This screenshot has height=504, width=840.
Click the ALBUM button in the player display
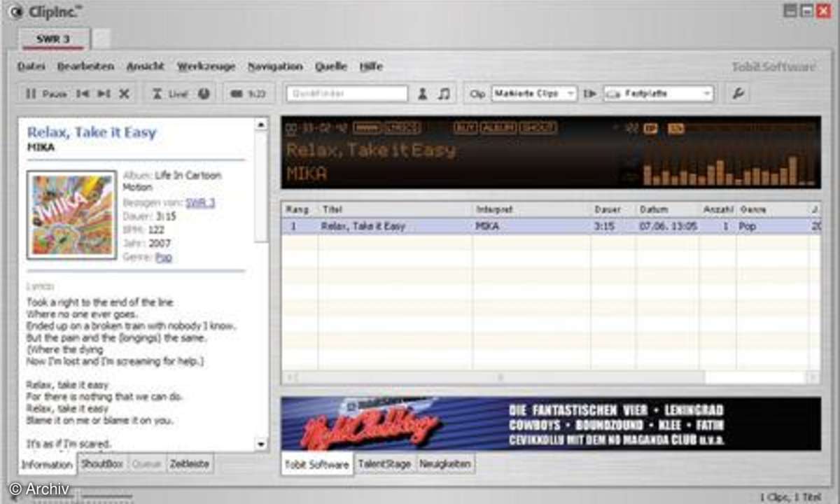click(498, 128)
